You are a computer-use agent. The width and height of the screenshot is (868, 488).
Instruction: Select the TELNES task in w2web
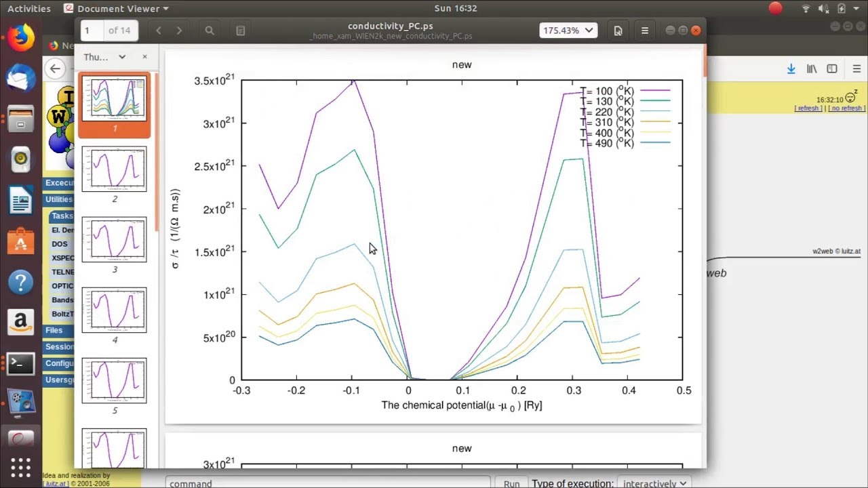(x=63, y=272)
